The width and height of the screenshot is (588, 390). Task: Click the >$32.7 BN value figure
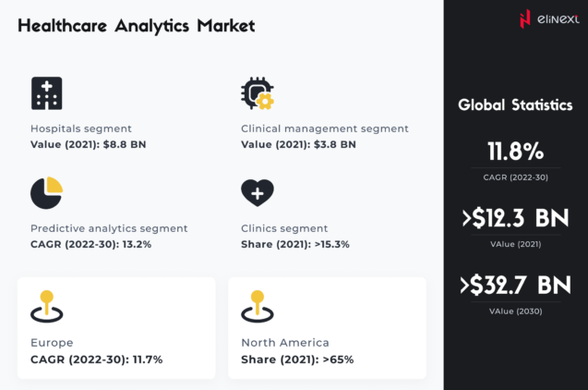(515, 286)
